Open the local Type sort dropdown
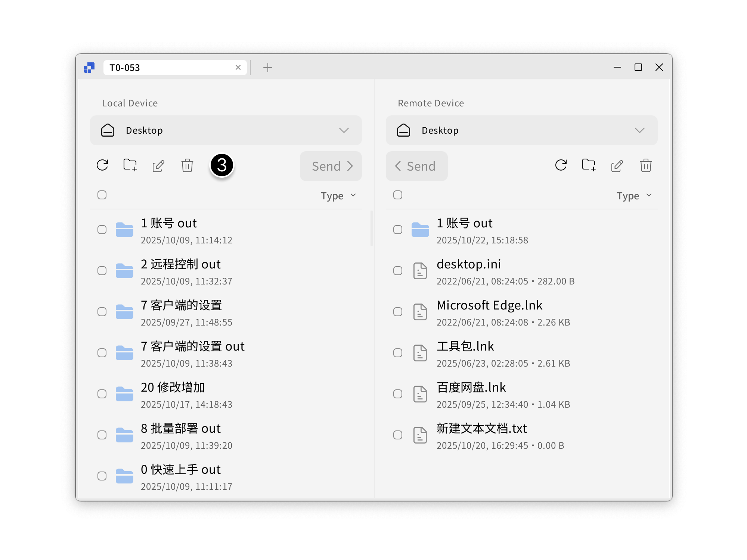 [x=338, y=196]
